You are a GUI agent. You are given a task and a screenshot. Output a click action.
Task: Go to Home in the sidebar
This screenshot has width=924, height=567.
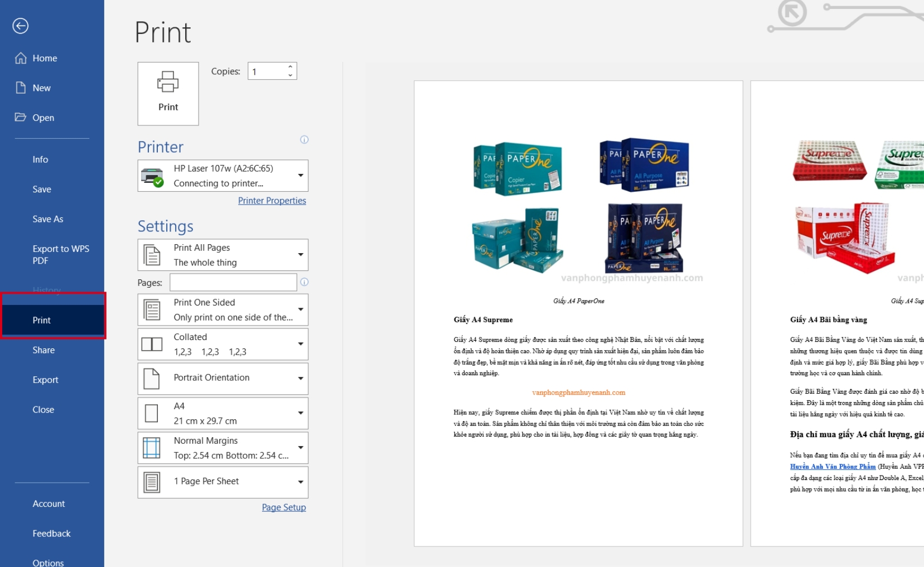pos(52,58)
